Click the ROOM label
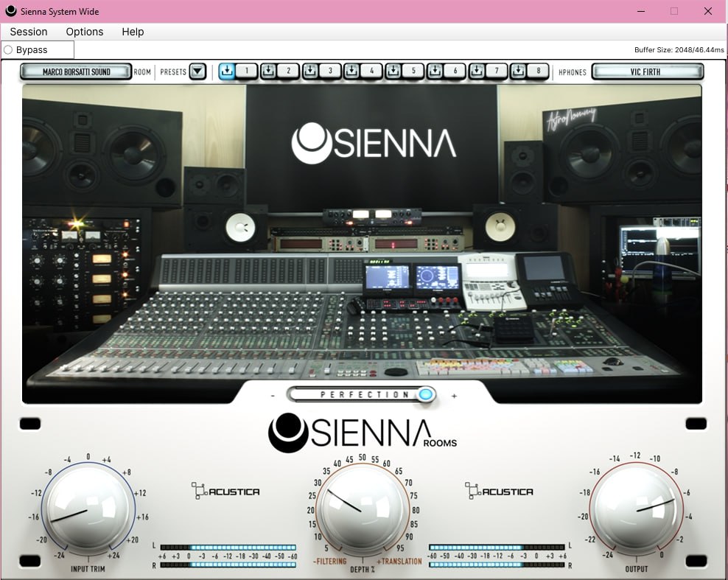 pyautogui.click(x=142, y=72)
